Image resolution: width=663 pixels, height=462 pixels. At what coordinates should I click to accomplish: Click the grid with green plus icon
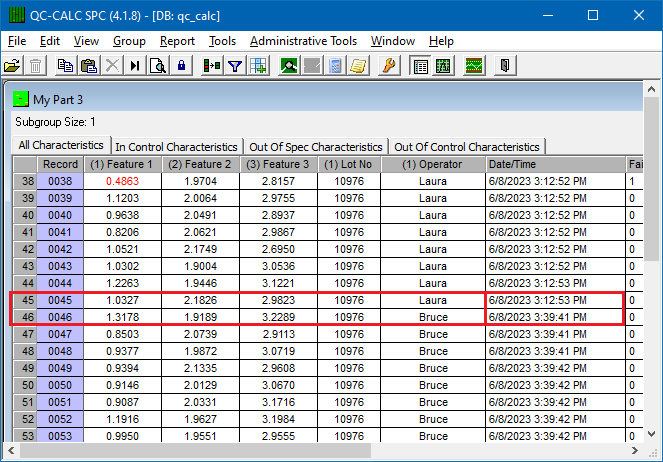tap(258, 66)
